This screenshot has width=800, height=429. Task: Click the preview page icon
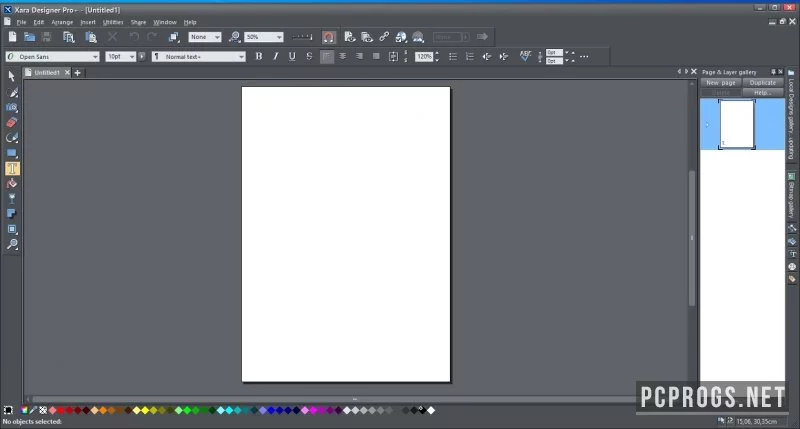tap(349, 37)
